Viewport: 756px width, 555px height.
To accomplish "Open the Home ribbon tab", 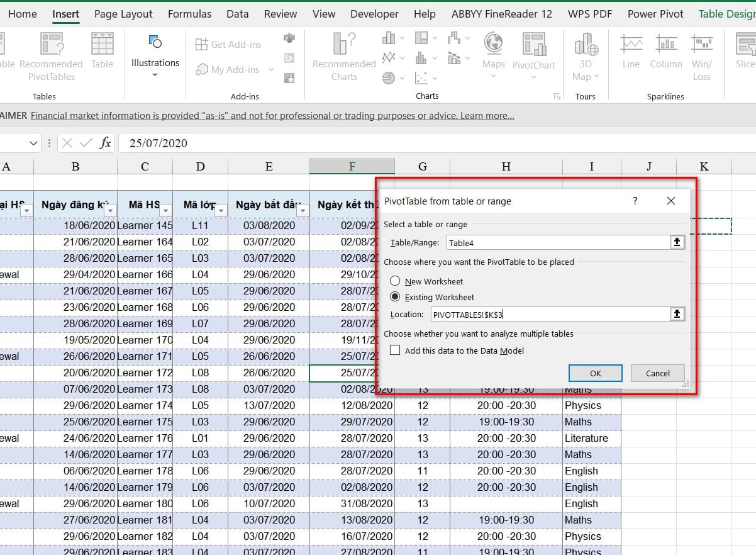I will [23, 14].
